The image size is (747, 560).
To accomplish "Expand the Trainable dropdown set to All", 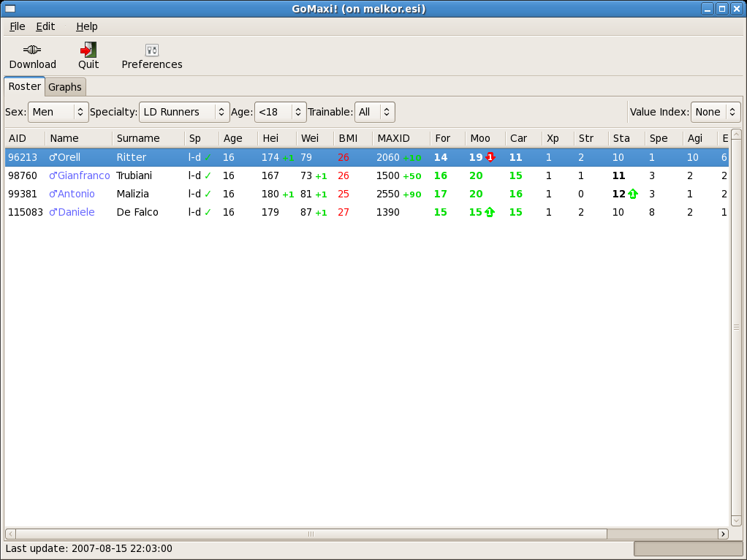I will [374, 112].
